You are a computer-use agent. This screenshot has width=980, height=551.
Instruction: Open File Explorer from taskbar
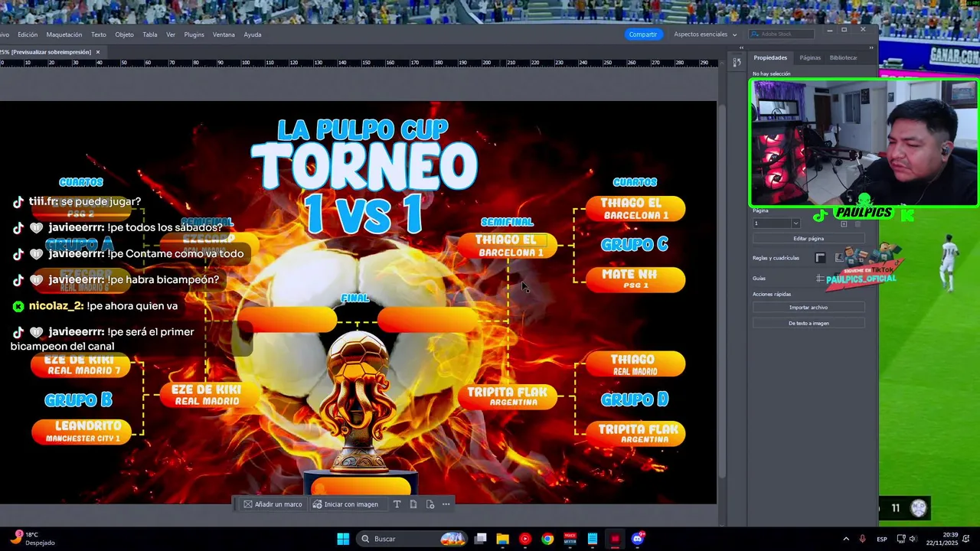pyautogui.click(x=502, y=539)
